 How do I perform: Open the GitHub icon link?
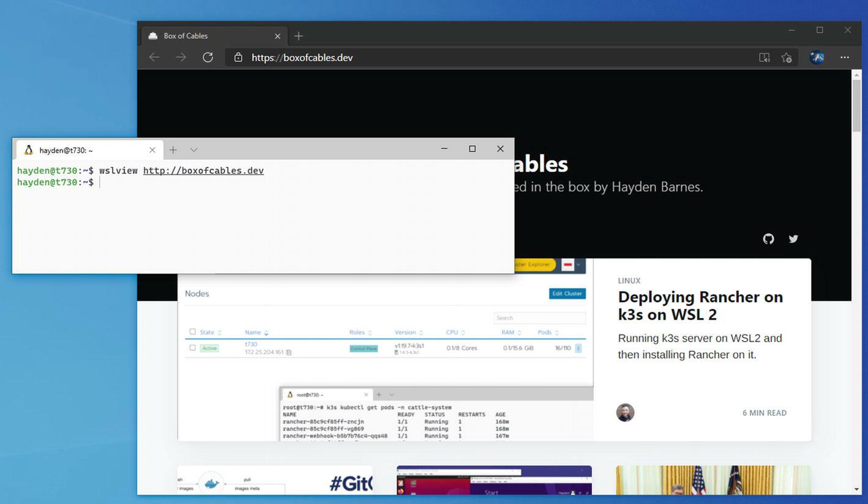768,239
